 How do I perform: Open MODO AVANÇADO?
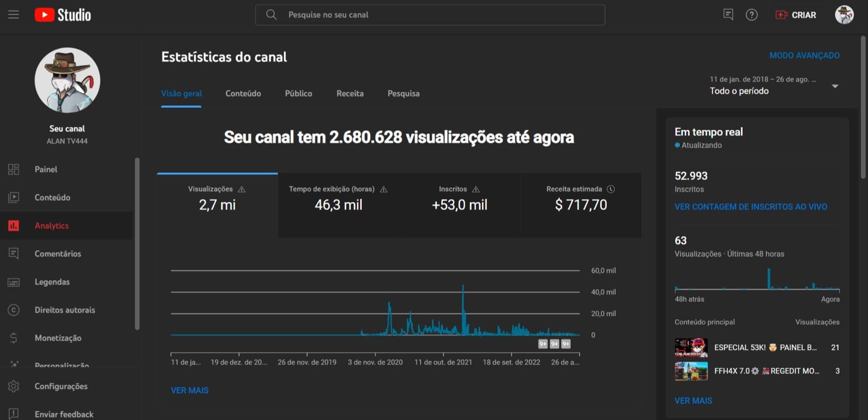805,55
